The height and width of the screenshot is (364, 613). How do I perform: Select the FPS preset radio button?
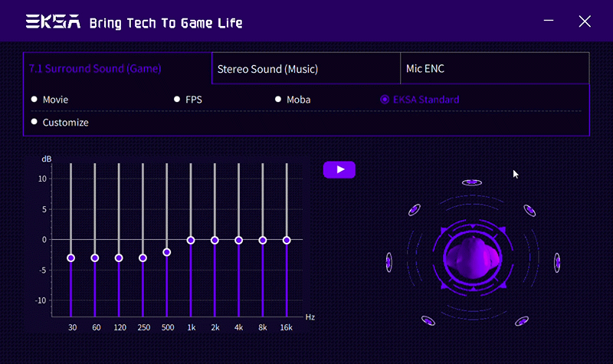tap(177, 100)
